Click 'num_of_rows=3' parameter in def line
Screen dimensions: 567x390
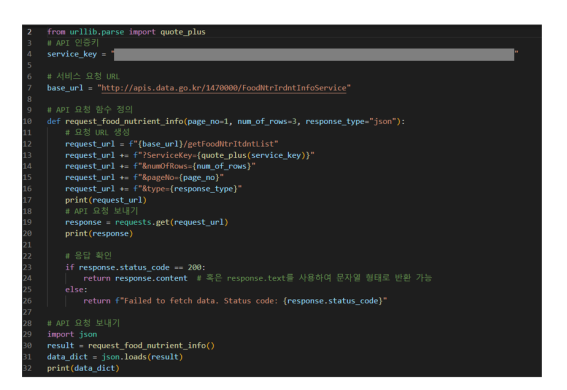point(267,121)
